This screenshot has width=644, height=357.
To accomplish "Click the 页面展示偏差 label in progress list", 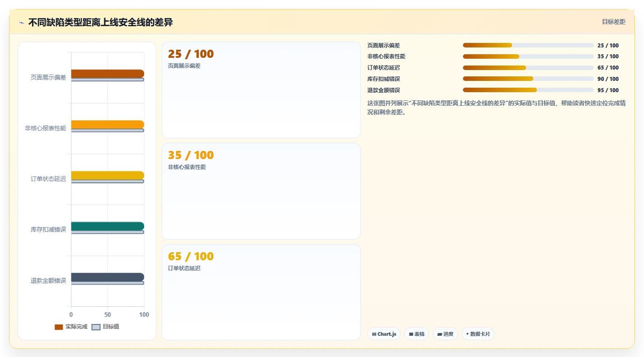I will (x=383, y=45).
